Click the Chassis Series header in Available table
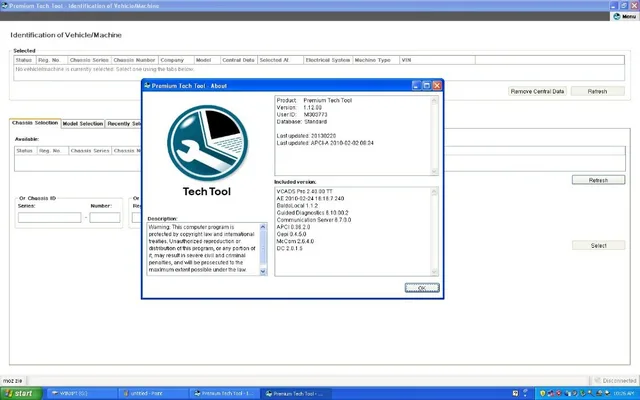Viewport: 640px width, 400px height. coord(90,151)
